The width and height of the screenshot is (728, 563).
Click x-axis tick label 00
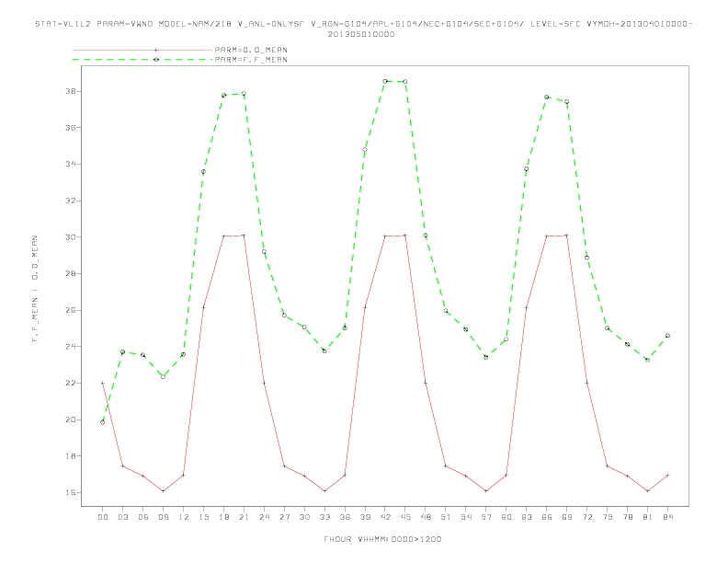pyautogui.click(x=103, y=517)
